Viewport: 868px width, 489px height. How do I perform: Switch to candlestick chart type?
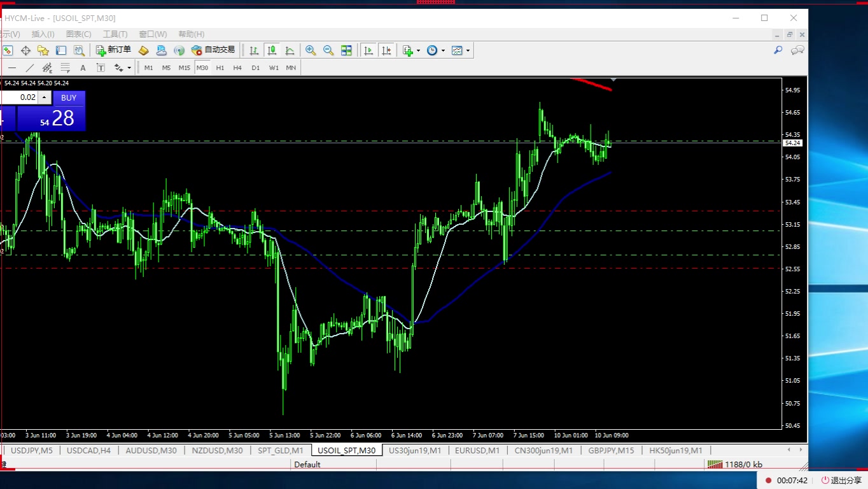pyautogui.click(x=272, y=50)
